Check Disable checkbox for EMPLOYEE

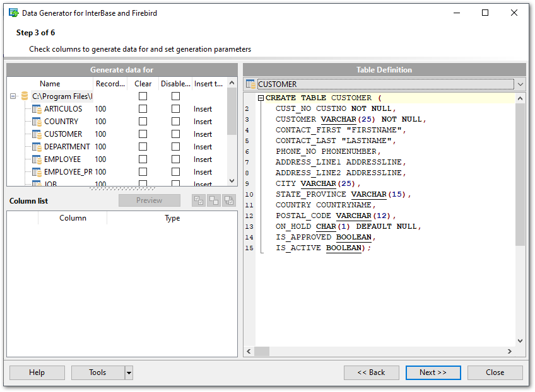(x=176, y=159)
